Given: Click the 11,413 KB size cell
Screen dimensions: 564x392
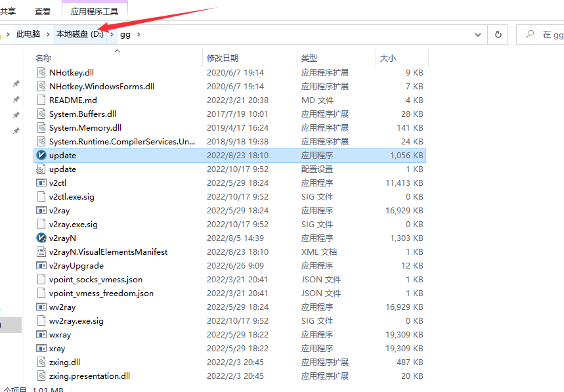Looking at the screenshot, I should [x=404, y=183].
